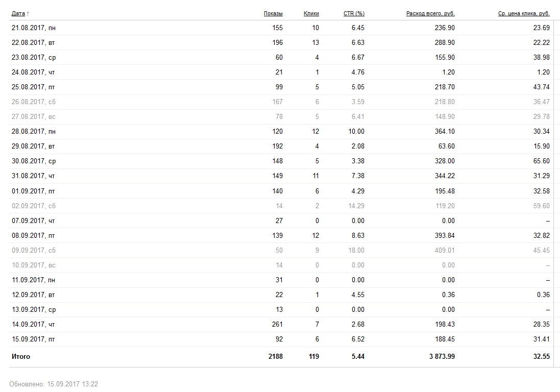The height and width of the screenshot is (392, 560).
Task: Click the 65.60 average click price cell
Action: [542, 161]
